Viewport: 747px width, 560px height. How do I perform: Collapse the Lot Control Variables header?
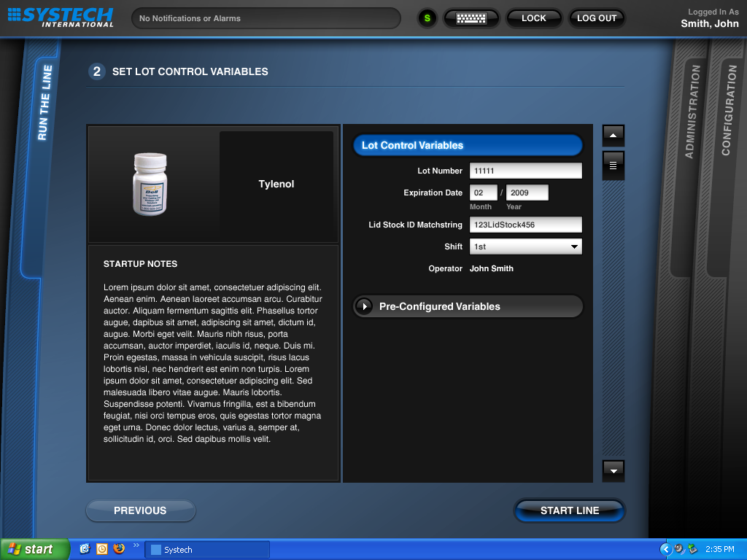(x=468, y=145)
